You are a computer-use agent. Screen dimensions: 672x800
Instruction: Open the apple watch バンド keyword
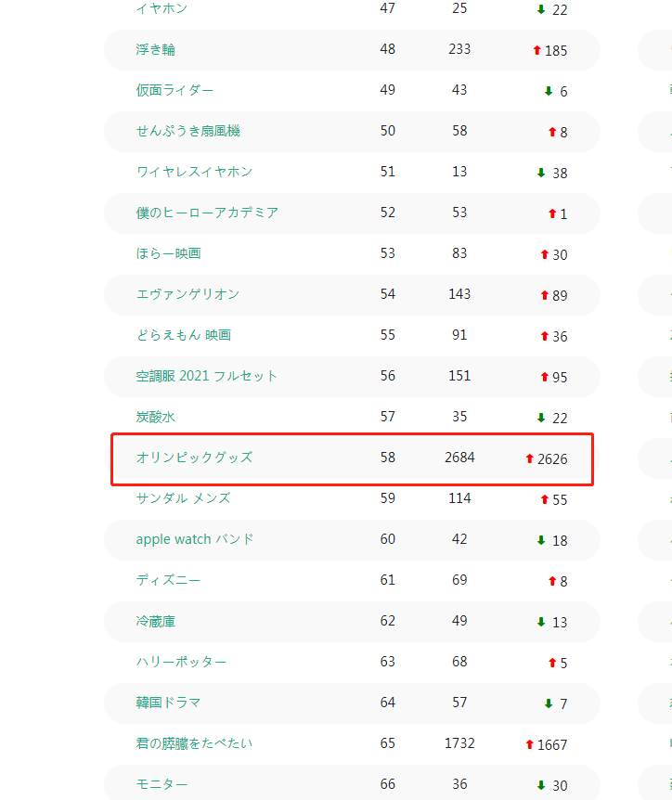(195, 539)
